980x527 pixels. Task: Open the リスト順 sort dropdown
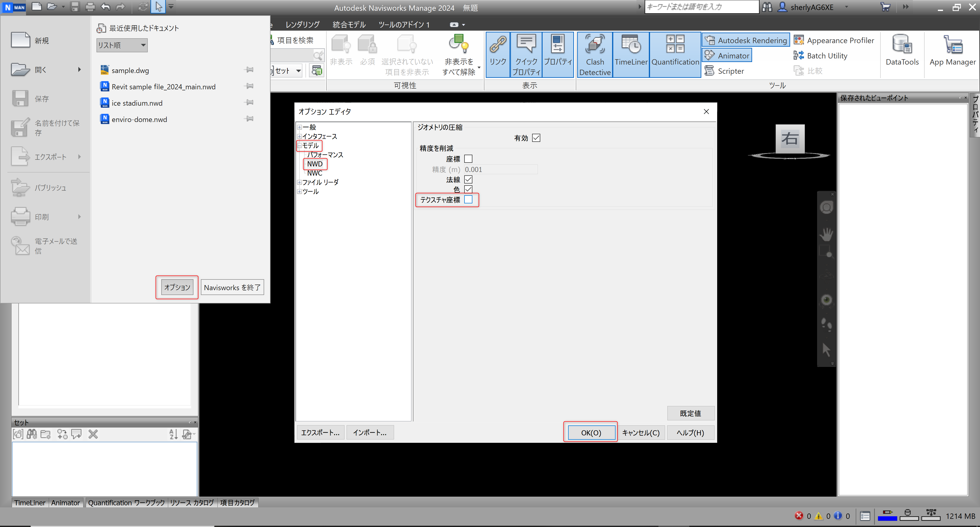coord(122,45)
